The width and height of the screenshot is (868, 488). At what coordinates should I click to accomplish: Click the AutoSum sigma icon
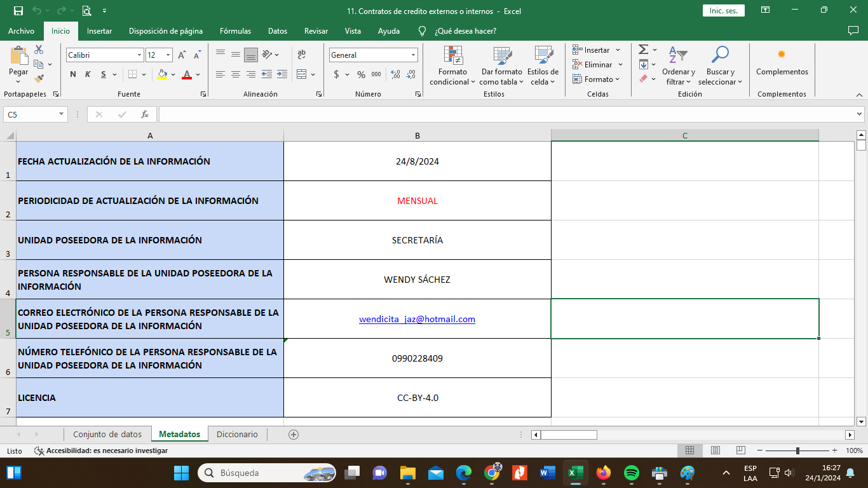tap(643, 50)
